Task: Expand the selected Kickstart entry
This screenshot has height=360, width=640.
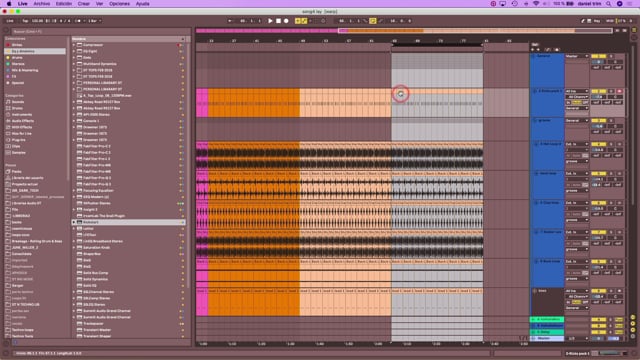Action: pyautogui.click(x=74, y=222)
